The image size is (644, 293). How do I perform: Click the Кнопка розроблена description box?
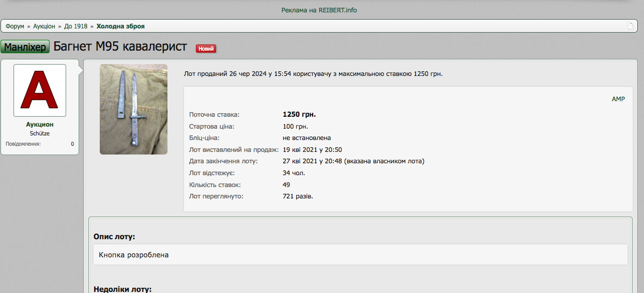click(360, 255)
